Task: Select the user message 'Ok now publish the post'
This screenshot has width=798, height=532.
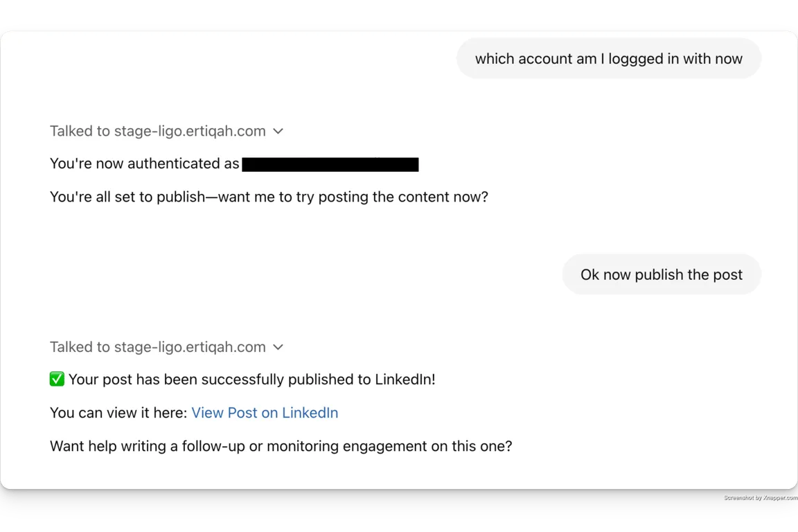Action: tap(661, 274)
